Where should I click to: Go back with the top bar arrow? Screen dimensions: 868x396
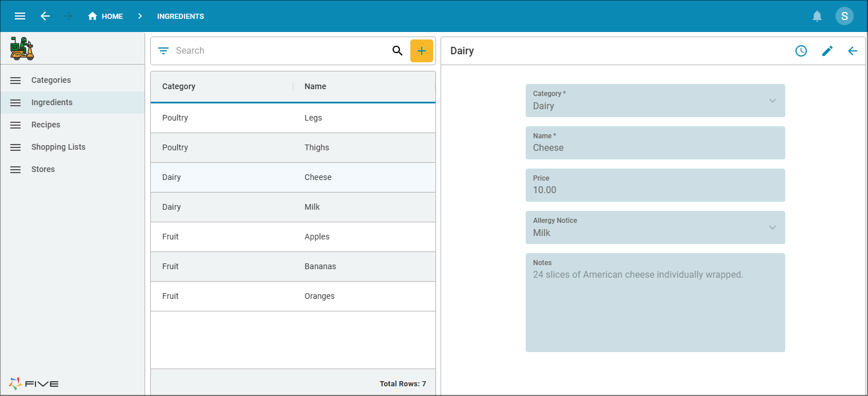click(45, 16)
